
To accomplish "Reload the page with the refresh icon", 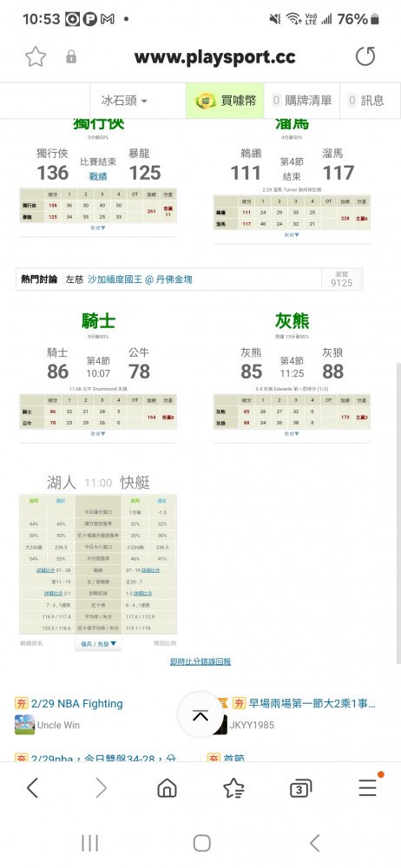I will (365, 56).
